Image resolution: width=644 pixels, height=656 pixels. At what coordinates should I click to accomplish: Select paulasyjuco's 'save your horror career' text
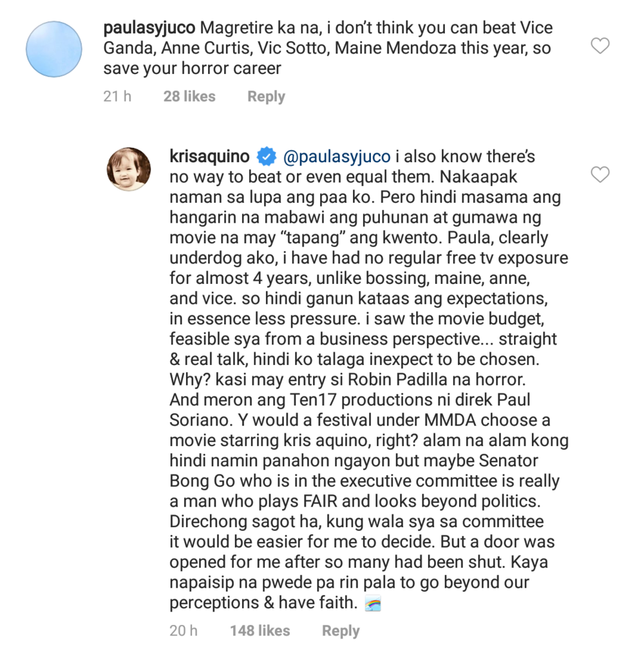(192, 68)
